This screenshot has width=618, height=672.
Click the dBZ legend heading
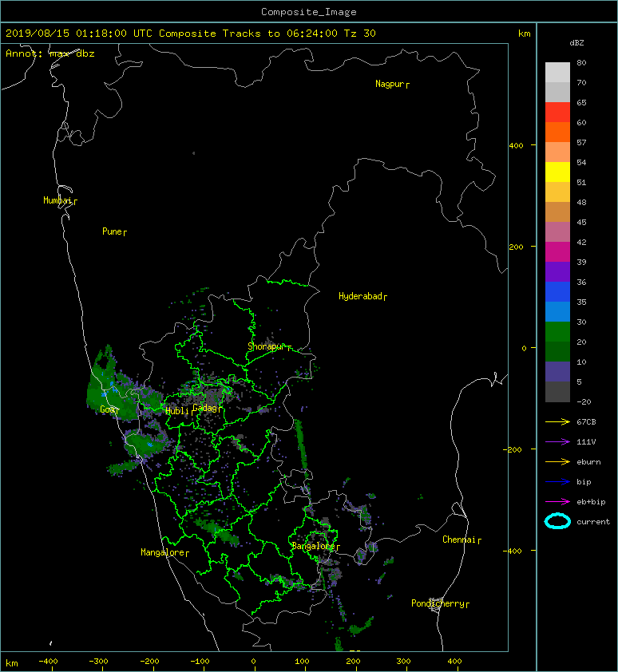point(576,43)
